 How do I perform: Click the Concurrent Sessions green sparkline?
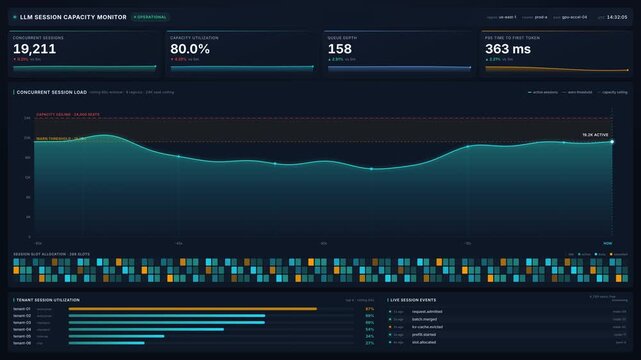(x=85, y=68)
